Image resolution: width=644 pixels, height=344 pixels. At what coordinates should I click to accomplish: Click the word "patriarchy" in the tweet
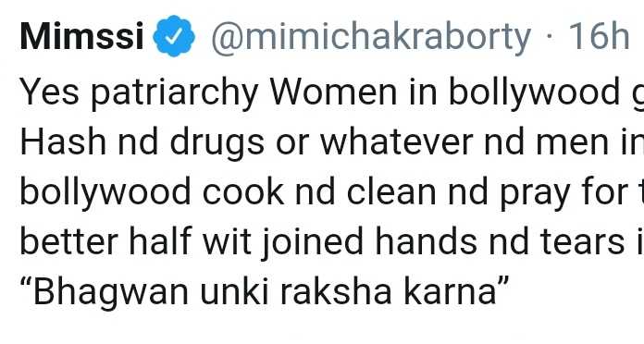click(174, 93)
